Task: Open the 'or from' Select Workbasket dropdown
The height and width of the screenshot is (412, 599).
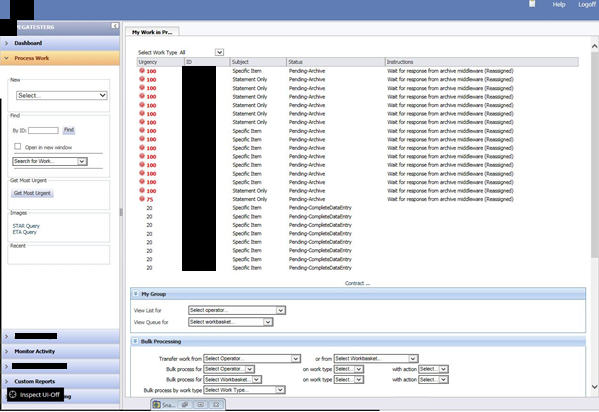Action: click(x=376, y=358)
